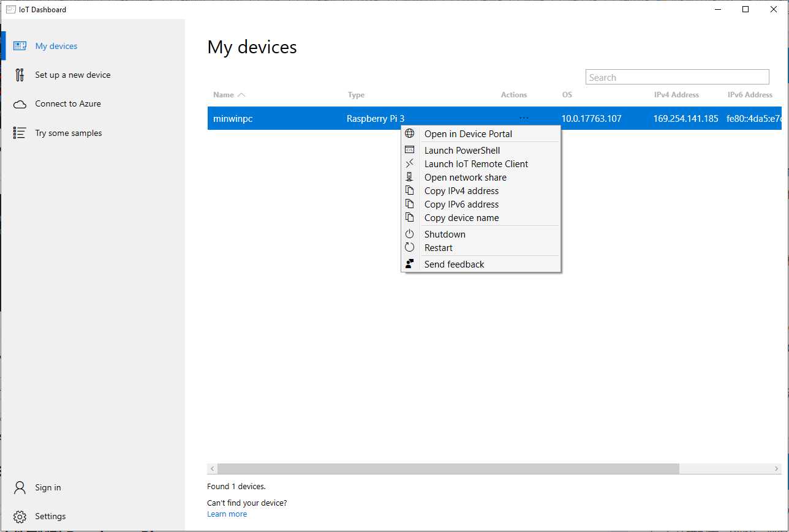
Task: Click the Actions column header
Action: [x=514, y=95]
